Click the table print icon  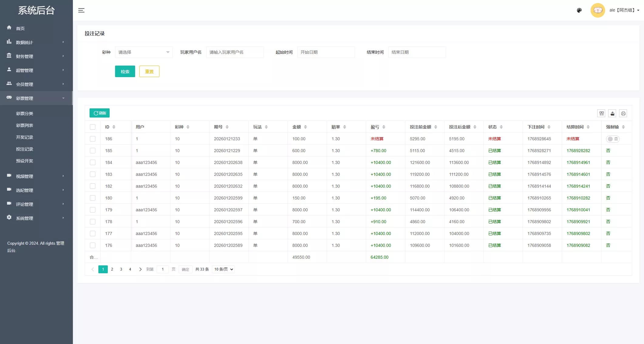[623, 114]
